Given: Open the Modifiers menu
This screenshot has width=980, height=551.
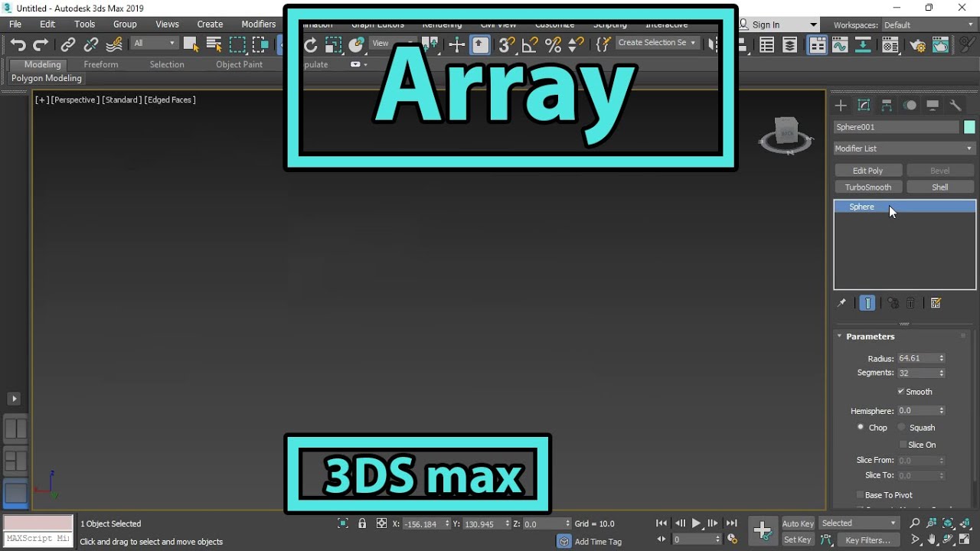Looking at the screenshot, I should 259,24.
